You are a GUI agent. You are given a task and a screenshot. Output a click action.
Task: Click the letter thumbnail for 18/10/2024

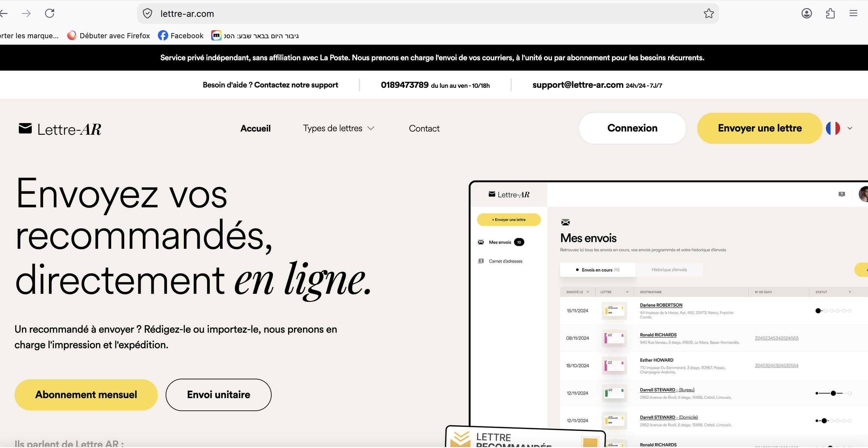coord(614,366)
